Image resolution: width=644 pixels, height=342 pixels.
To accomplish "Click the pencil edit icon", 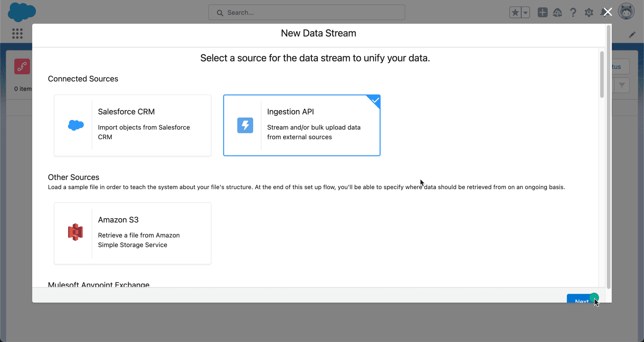I will click(632, 35).
